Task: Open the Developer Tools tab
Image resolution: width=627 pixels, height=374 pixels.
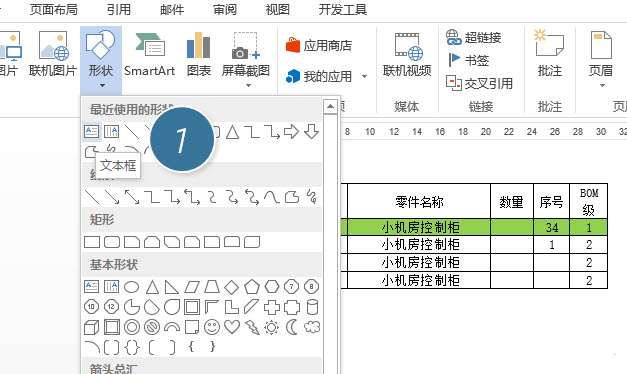Action: 343,9
